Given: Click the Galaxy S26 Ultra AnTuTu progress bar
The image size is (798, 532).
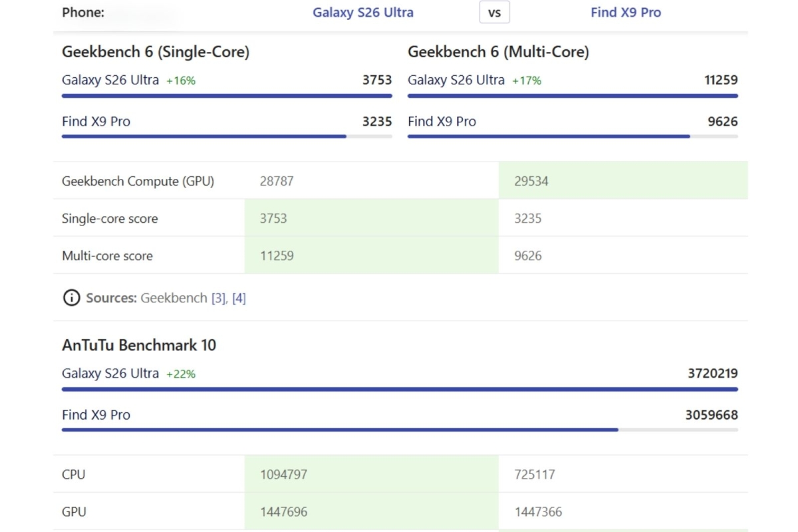Looking at the screenshot, I should click(x=400, y=389).
